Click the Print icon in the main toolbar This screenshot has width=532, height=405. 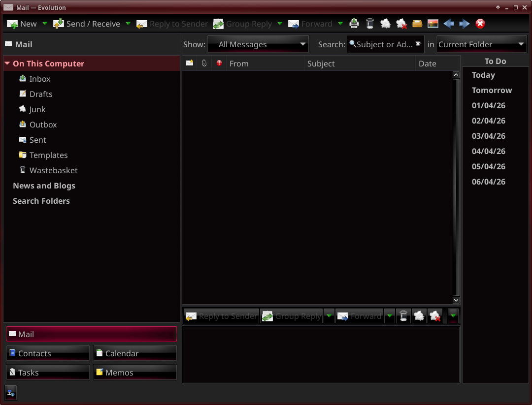click(354, 24)
